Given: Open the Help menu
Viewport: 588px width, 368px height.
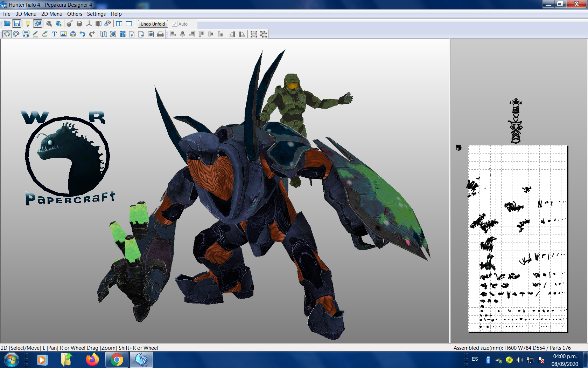Looking at the screenshot, I should [116, 14].
